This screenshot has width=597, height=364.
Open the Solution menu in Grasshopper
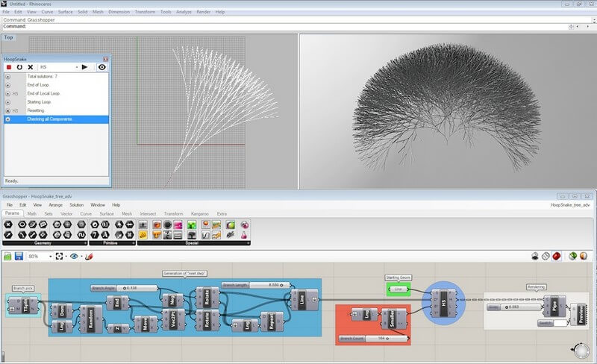76,204
